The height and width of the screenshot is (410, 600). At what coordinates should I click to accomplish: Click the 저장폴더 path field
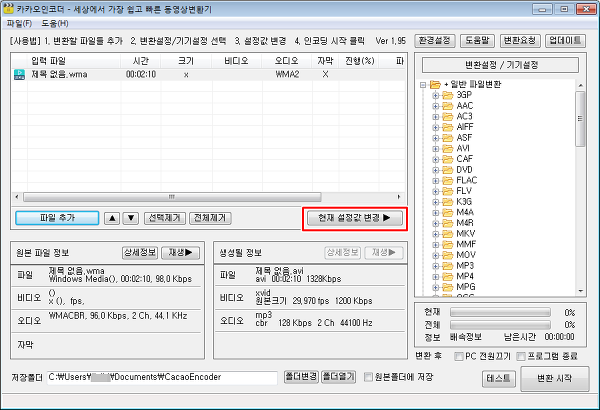pyautogui.click(x=162, y=377)
